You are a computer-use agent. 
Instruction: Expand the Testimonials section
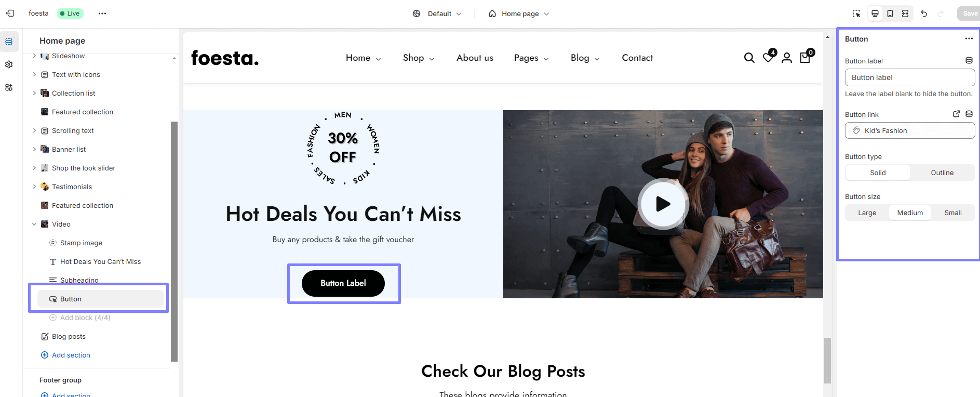[34, 187]
